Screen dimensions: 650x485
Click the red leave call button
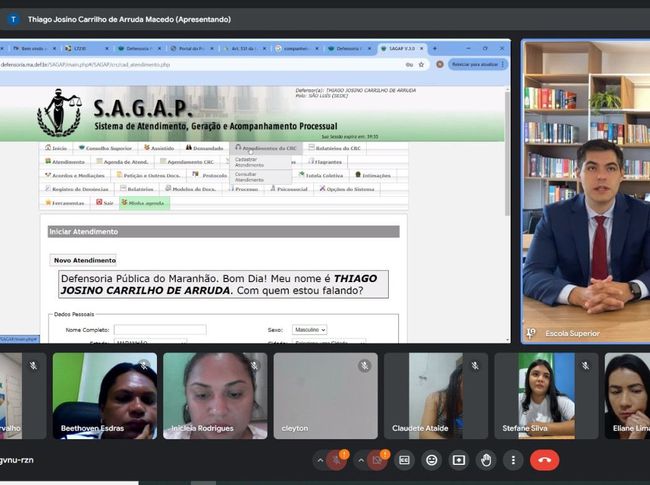(x=545, y=460)
